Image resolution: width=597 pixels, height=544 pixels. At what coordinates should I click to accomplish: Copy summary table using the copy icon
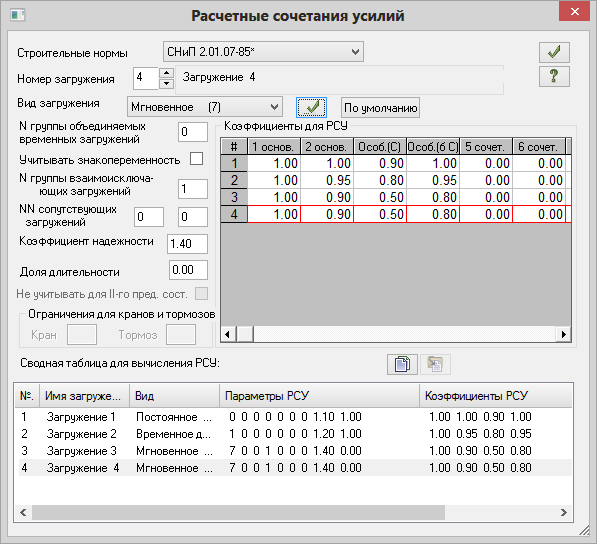402,364
